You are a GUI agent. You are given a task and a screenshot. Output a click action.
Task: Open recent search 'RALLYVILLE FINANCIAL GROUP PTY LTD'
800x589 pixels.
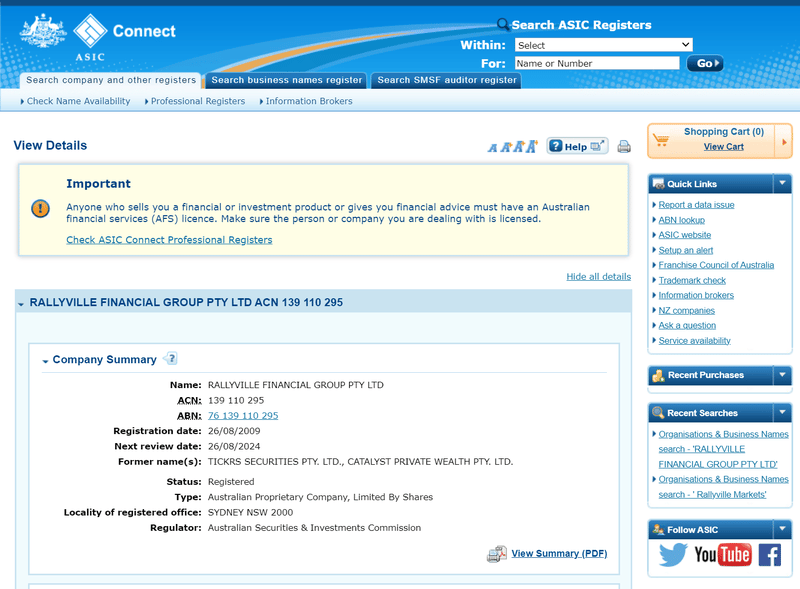click(723, 449)
